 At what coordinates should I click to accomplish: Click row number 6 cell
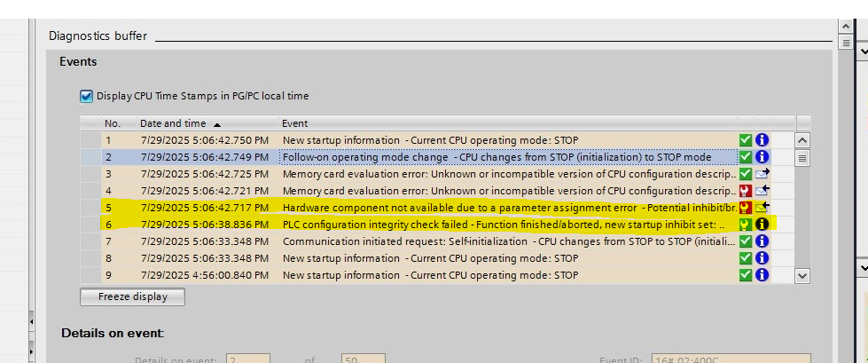coord(119,225)
